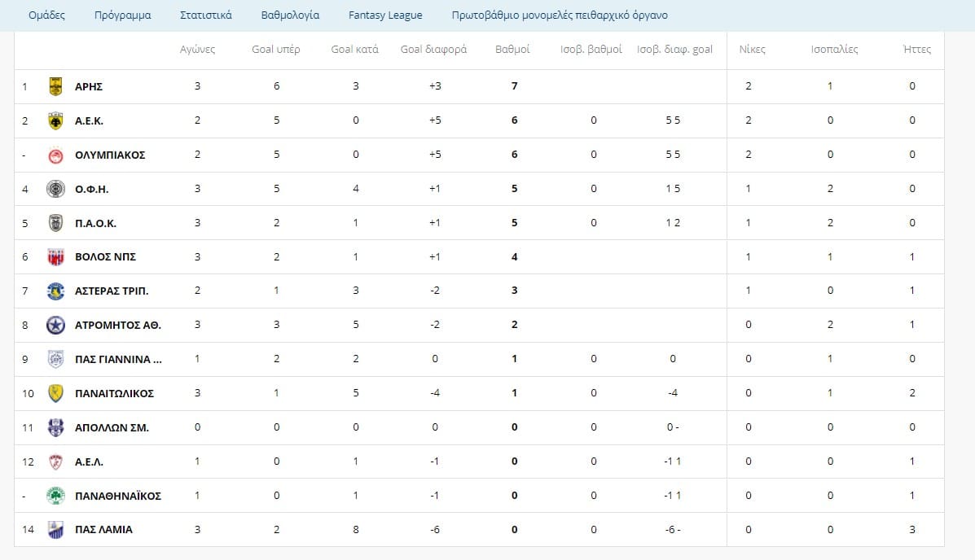Click the ΟΛΥΜΠΙΑΚΟΣ club crest

(55, 155)
